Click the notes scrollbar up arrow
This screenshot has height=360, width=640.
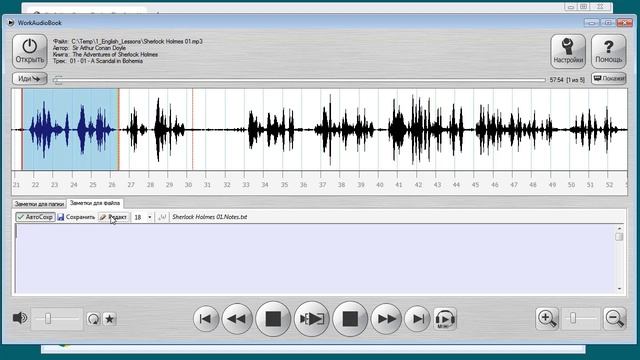coord(619,228)
